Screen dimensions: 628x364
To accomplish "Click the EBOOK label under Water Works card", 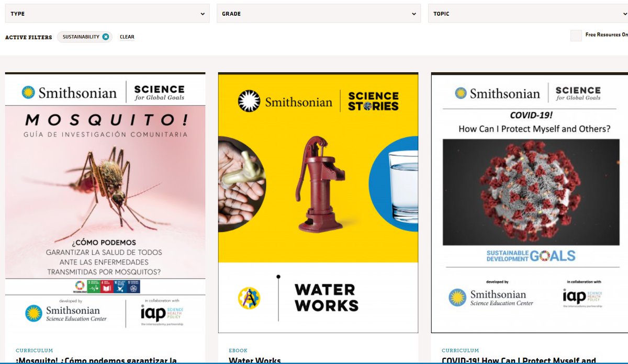I will tap(238, 350).
